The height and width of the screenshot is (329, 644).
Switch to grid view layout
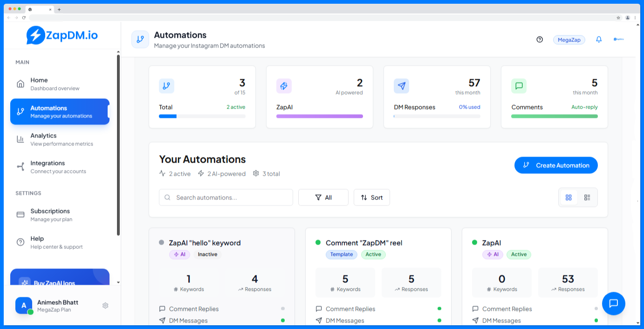pos(569,198)
